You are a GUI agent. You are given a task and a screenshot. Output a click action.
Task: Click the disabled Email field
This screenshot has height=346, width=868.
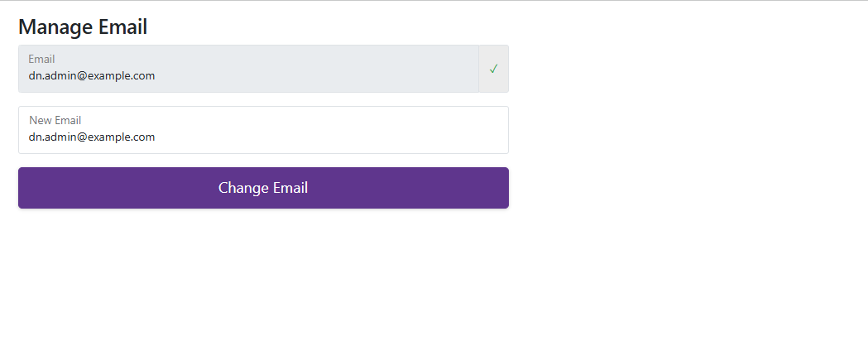coord(248,69)
